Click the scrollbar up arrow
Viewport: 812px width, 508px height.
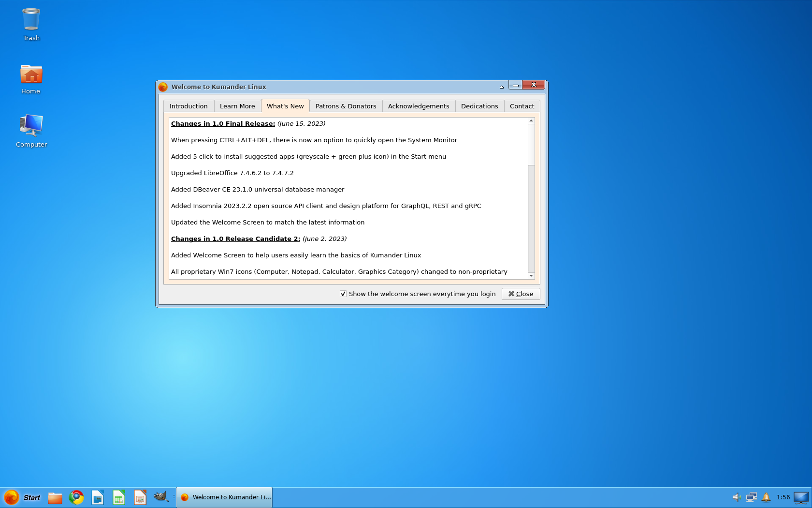(x=531, y=120)
